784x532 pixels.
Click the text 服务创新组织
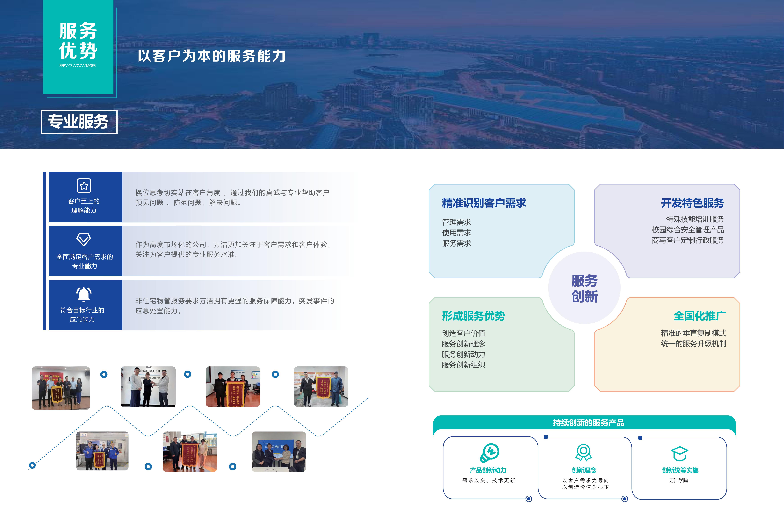tap(463, 365)
